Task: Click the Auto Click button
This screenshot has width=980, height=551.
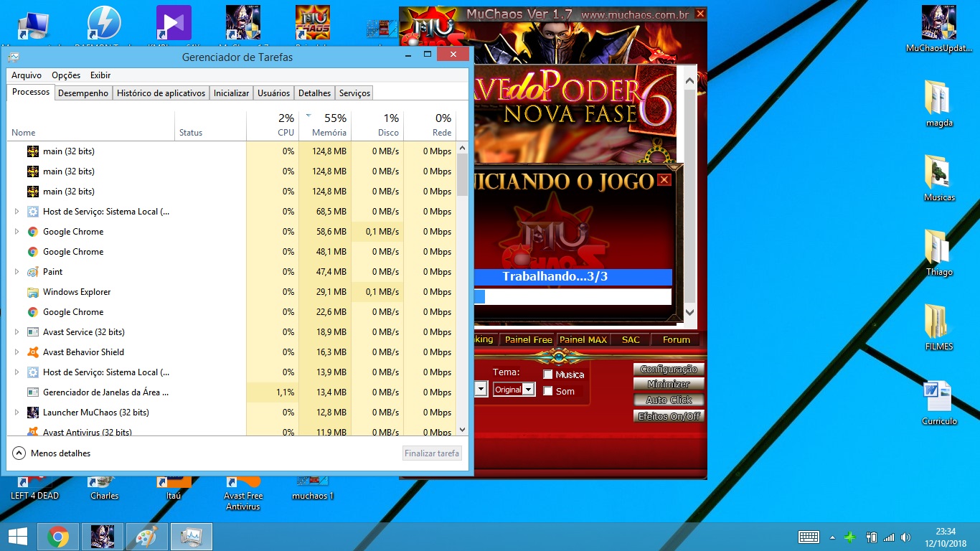Action: click(x=669, y=400)
